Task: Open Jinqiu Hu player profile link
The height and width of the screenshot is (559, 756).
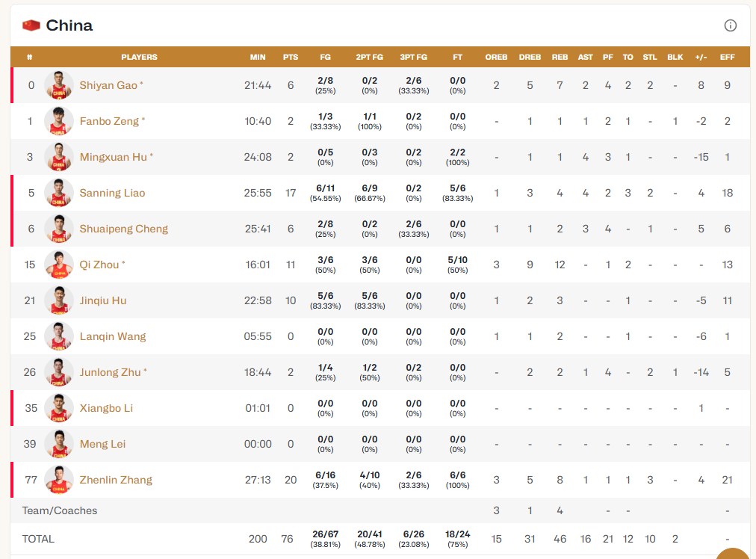Action: (103, 300)
